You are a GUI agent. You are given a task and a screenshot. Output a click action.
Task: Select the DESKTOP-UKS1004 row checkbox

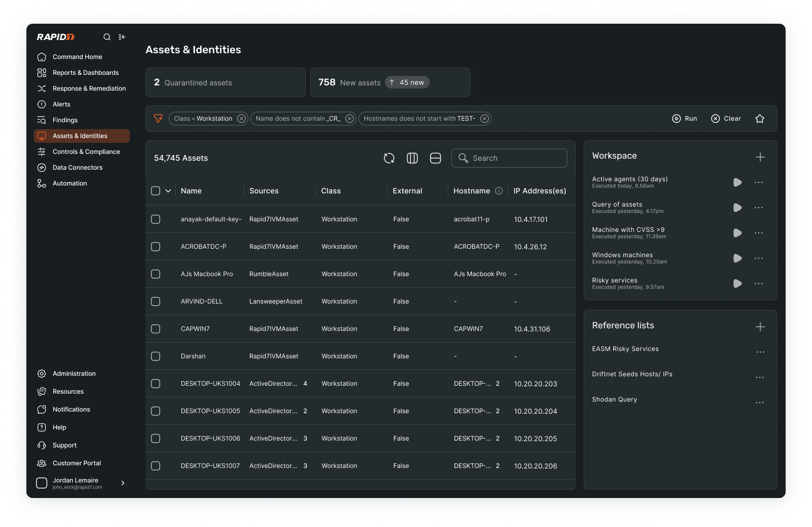[x=156, y=384]
